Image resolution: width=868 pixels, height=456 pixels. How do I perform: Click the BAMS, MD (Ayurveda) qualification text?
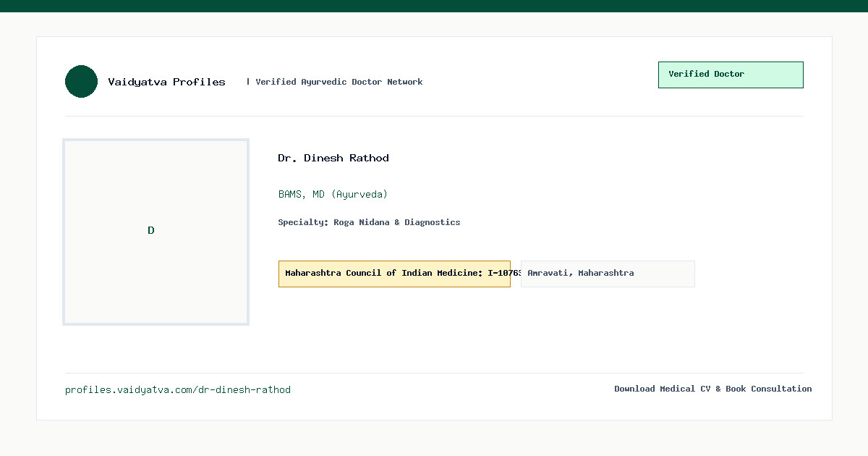point(333,194)
